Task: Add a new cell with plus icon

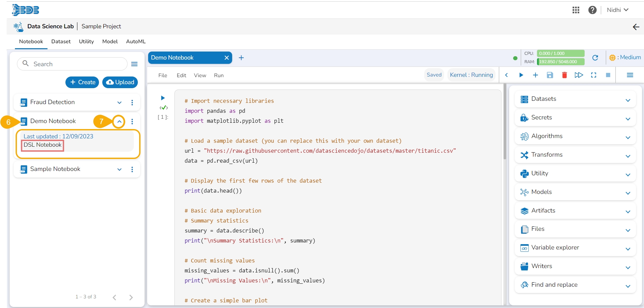Action: tap(535, 75)
